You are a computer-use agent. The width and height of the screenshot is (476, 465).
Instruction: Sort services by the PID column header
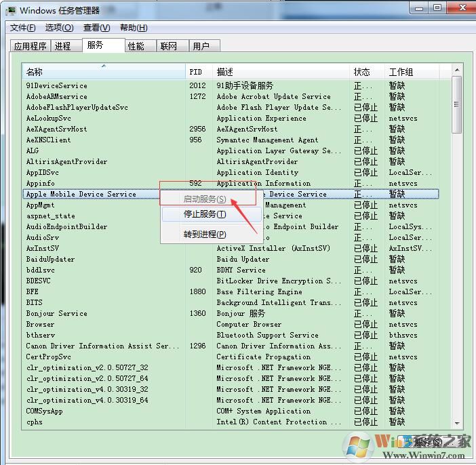tap(197, 72)
